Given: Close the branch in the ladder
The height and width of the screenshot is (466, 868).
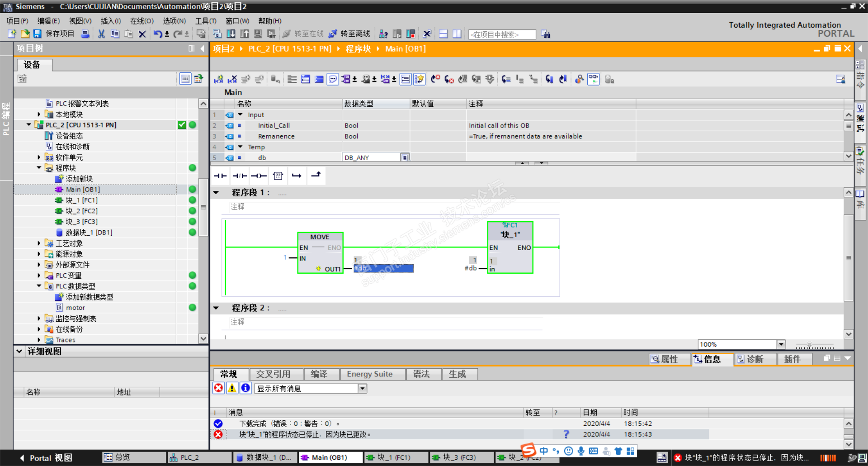Looking at the screenshot, I should coord(316,176).
